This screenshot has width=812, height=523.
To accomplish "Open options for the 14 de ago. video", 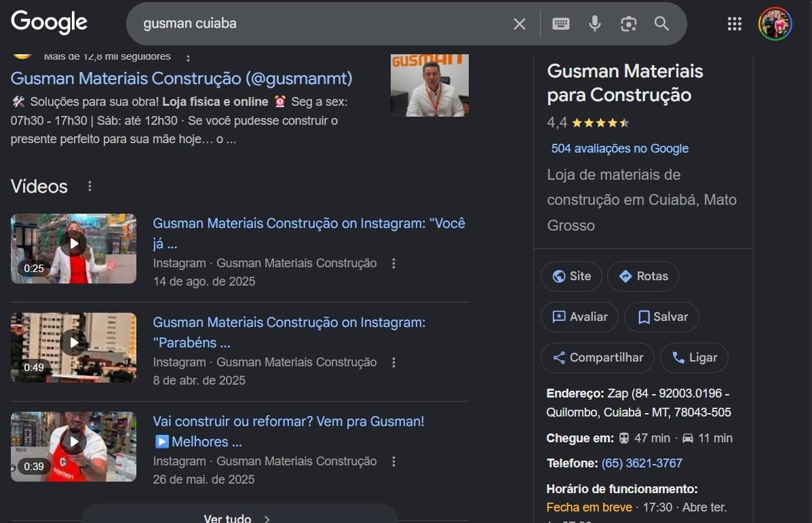I will click(x=393, y=264).
